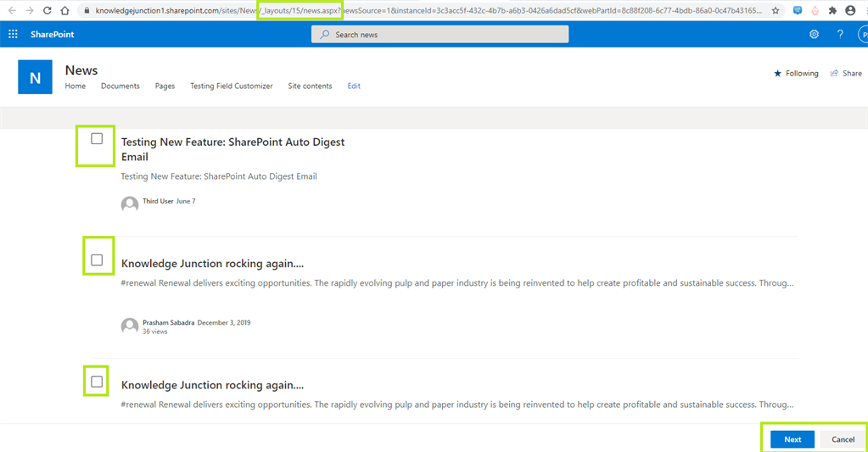Click the December 3, 2019 date
The height and width of the screenshot is (452, 868).
224,322
